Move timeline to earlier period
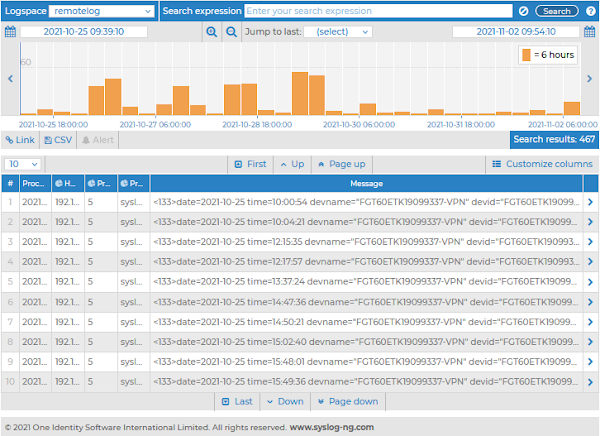 click(x=10, y=79)
